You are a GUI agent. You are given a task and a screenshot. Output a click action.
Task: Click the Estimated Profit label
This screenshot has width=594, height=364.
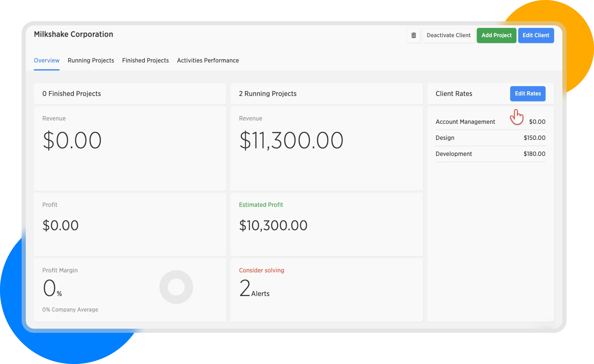coord(261,205)
